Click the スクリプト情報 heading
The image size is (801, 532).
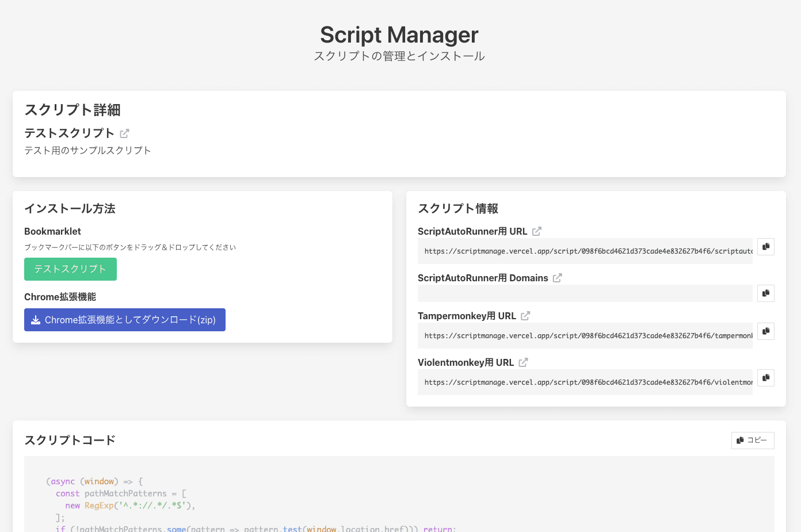coord(458,209)
